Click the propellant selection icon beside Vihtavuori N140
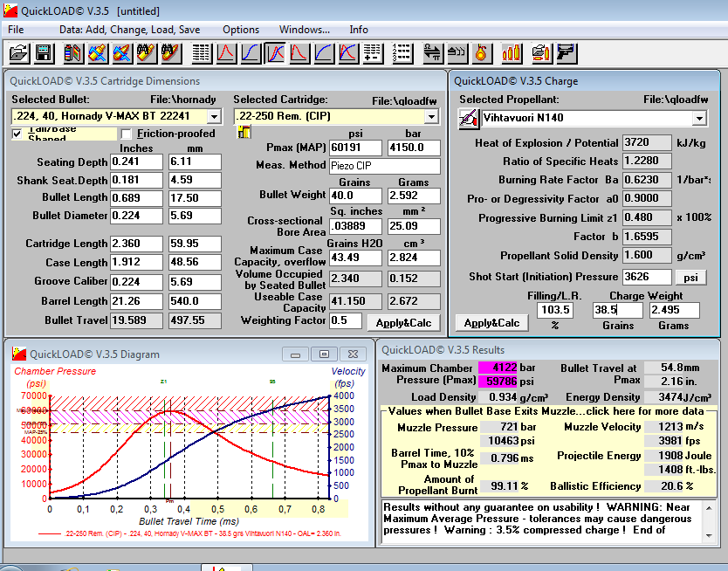 click(469, 118)
